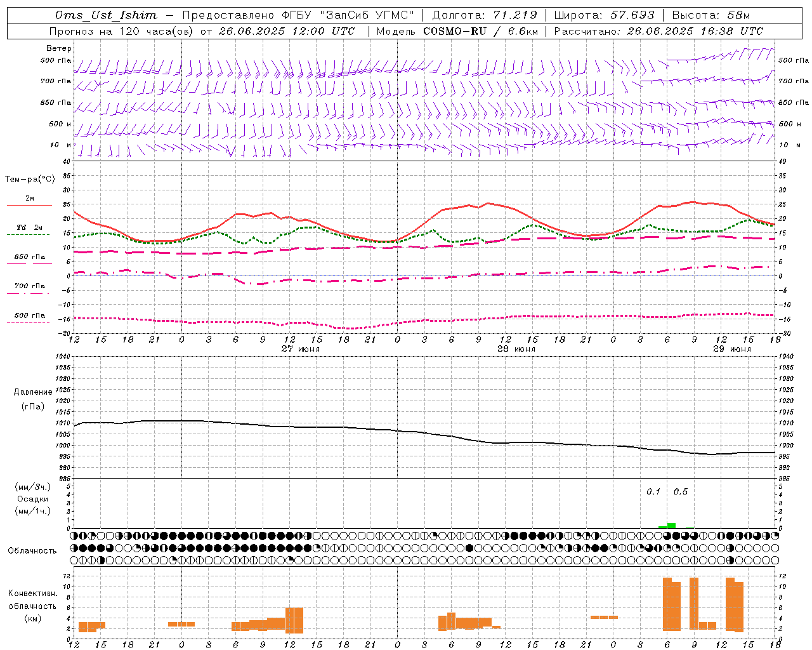812x650 pixels.
Task: Click the (мм/3ч.) precipitation unit label
Action: [x=33, y=487]
